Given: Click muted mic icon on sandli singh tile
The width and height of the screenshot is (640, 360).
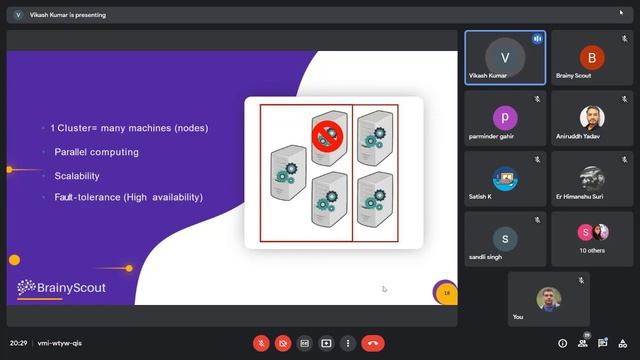Looking at the screenshot, I should pos(538,220).
